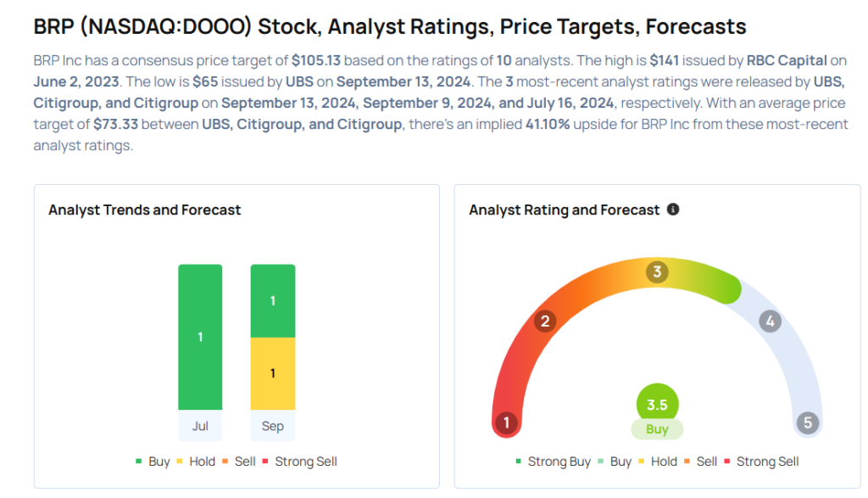
Task: Click gauge marker number 3
Action: 657,271
